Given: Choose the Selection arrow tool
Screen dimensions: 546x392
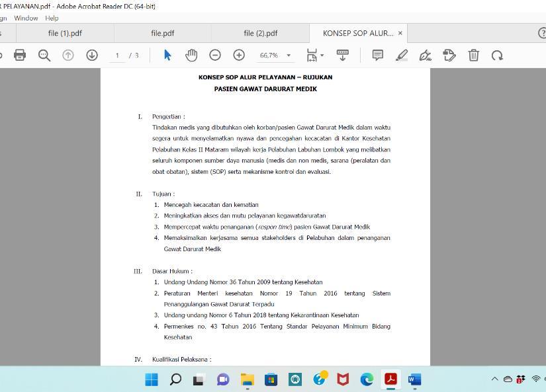Looking at the screenshot, I should tap(167, 55).
